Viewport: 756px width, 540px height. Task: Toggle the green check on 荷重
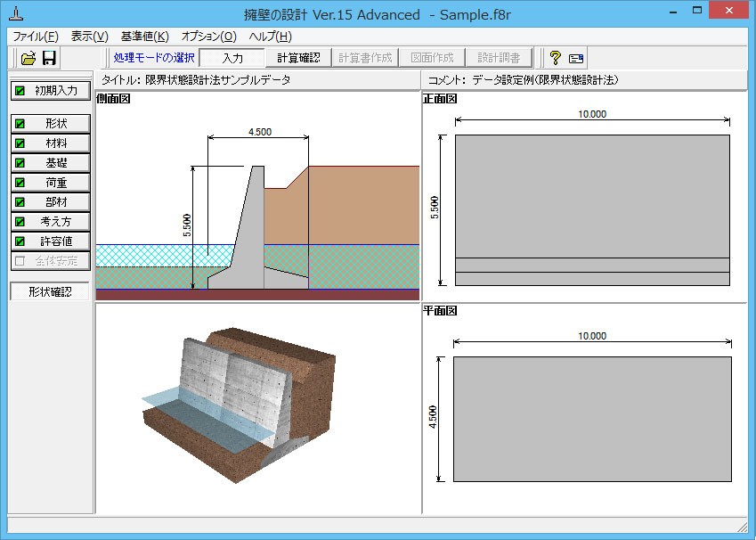pyautogui.click(x=20, y=183)
